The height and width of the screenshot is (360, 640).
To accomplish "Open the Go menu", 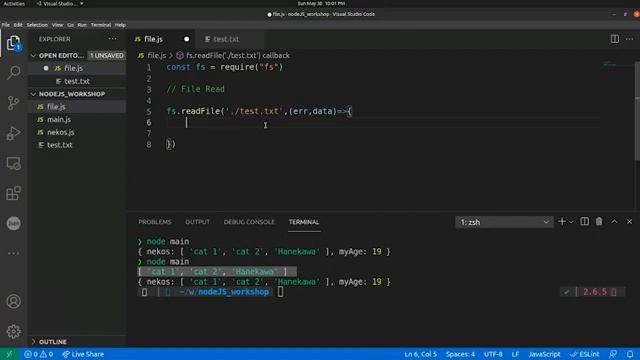I will tap(71, 25).
